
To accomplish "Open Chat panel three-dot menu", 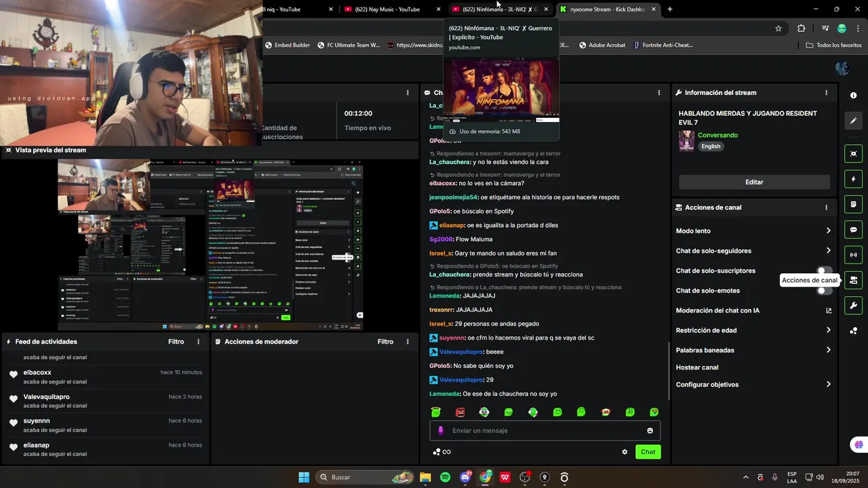I will click(x=659, y=93).
